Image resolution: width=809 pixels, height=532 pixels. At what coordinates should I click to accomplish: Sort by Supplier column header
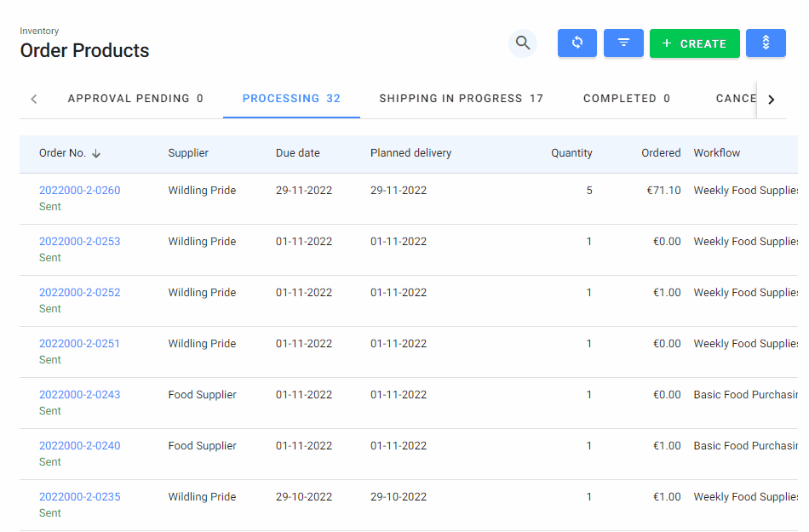(x=188, y=153)
